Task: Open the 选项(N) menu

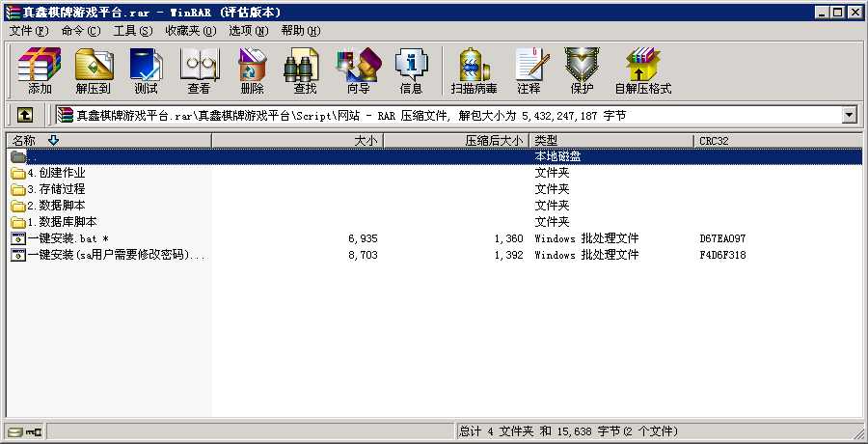Action: coord(249,31)
